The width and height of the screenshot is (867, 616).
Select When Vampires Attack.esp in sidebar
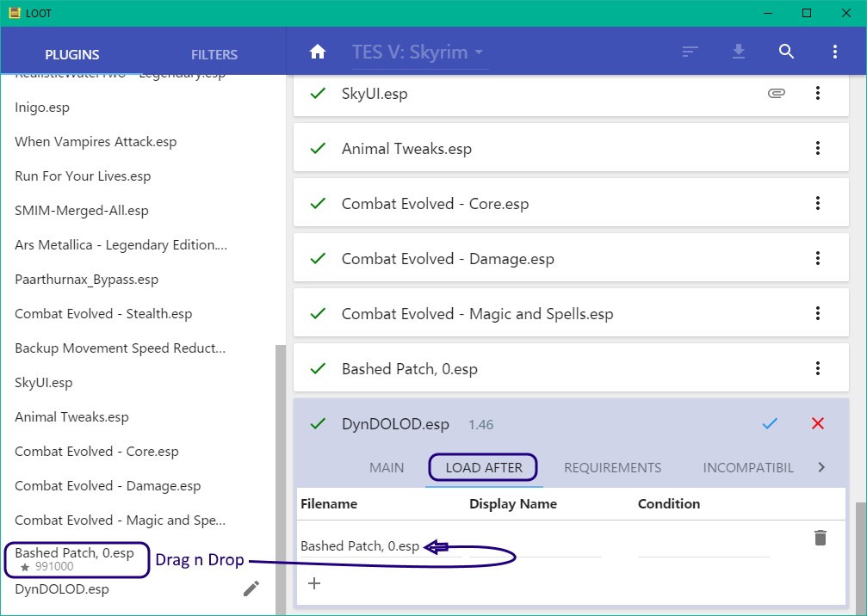pyautogui.click(x=96, y=142)
